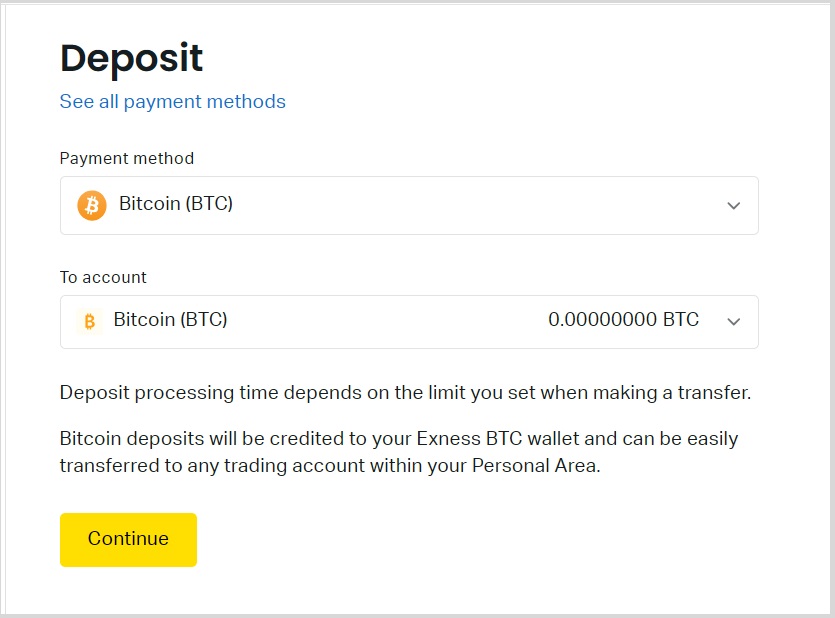
Task: Click the deposit processing time notice
Action: pyautogui.click(x=405, y=393)
